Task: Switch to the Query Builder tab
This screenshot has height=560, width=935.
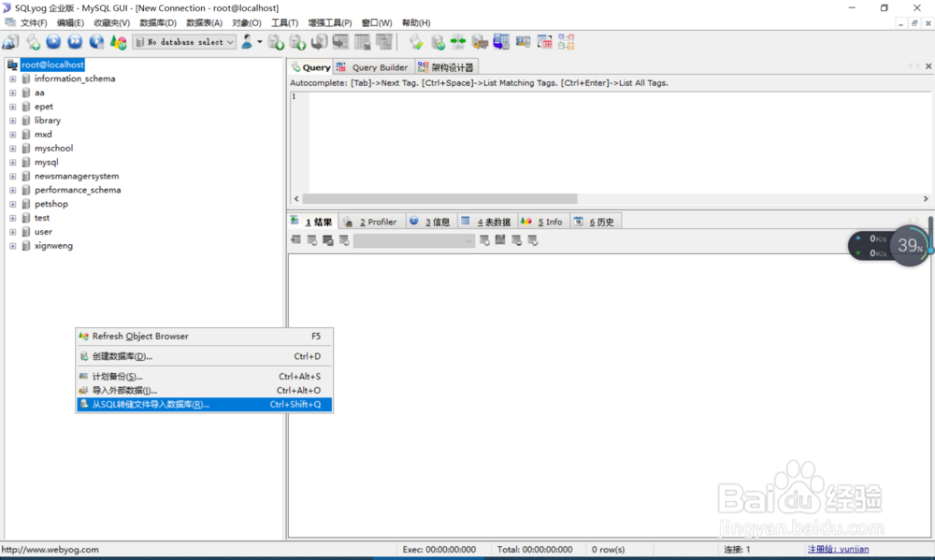Action: click(x=374, y=67)
